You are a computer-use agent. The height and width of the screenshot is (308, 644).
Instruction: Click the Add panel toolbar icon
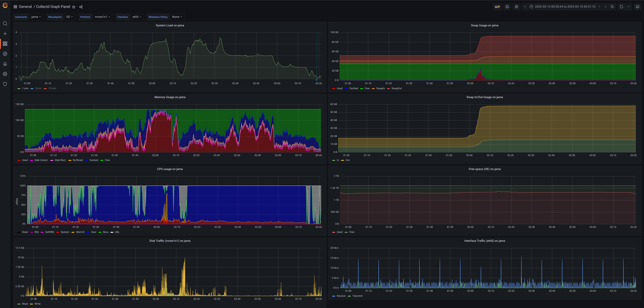[x=497, y=7]
